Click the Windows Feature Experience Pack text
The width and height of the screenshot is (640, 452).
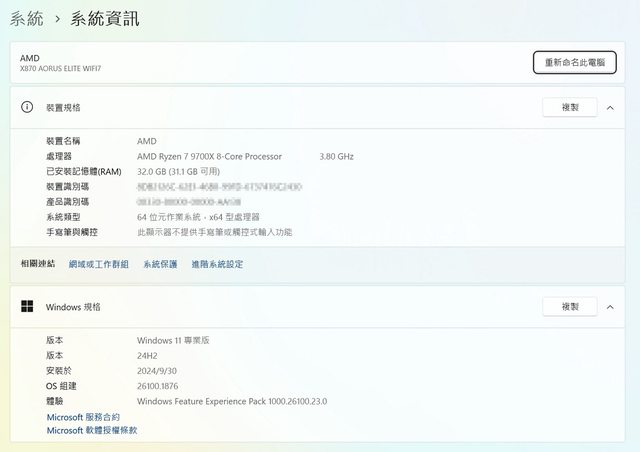pos(231,401)
